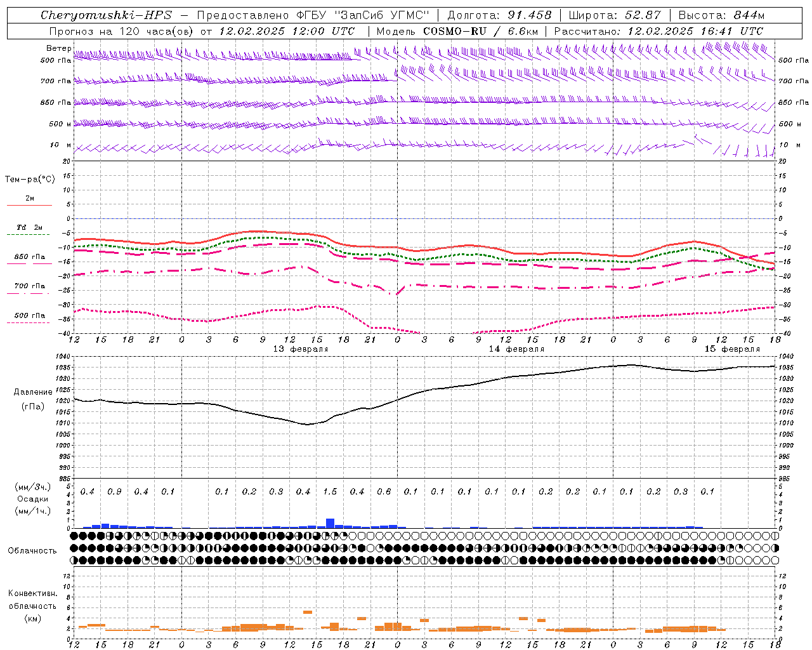Select the Облачность cloud cover label
The height and width of the screenshot is (650, 812).
tap(32, 551)
